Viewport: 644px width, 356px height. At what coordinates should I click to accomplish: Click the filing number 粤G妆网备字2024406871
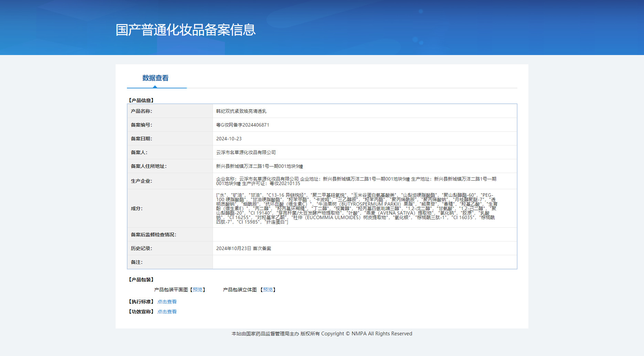click(243, 125)
